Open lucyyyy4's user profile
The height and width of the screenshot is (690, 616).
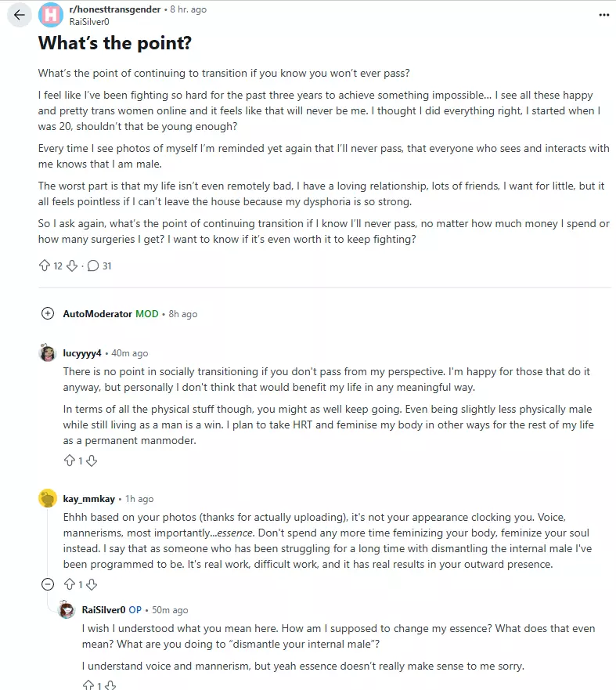(x=81, y=353)
